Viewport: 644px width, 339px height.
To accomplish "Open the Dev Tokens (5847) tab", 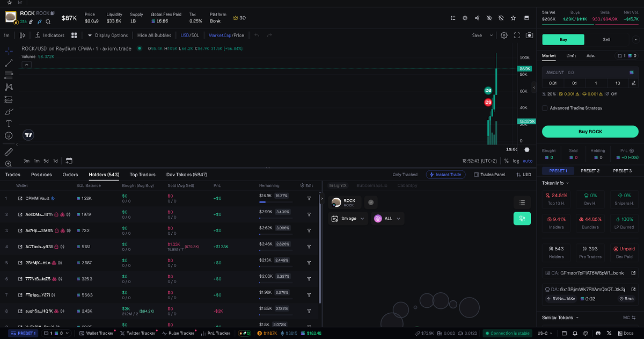I will tap(187, 175).
